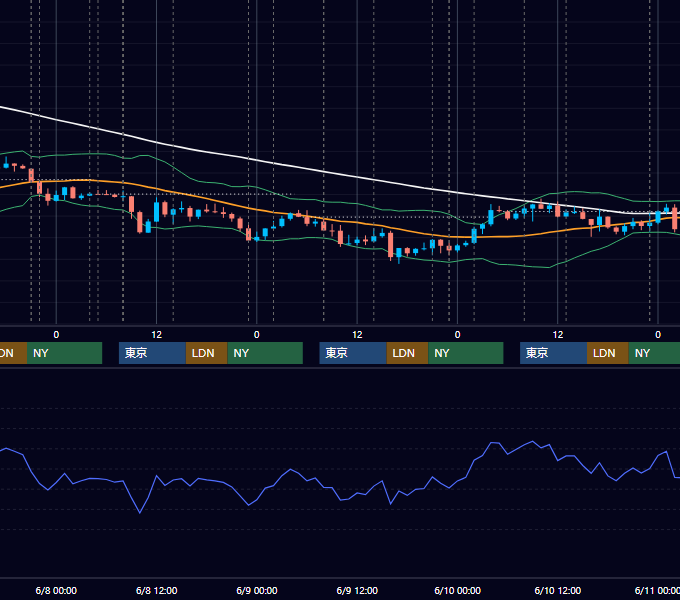
Task: Click the 6/8 00:00 date label
Action: click(x=56, y=590)
